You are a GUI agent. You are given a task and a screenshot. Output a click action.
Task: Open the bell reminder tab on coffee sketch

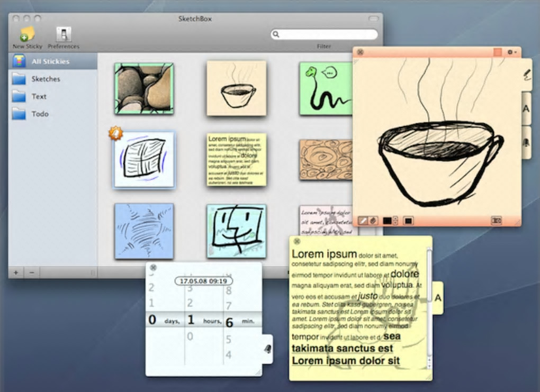527,142
